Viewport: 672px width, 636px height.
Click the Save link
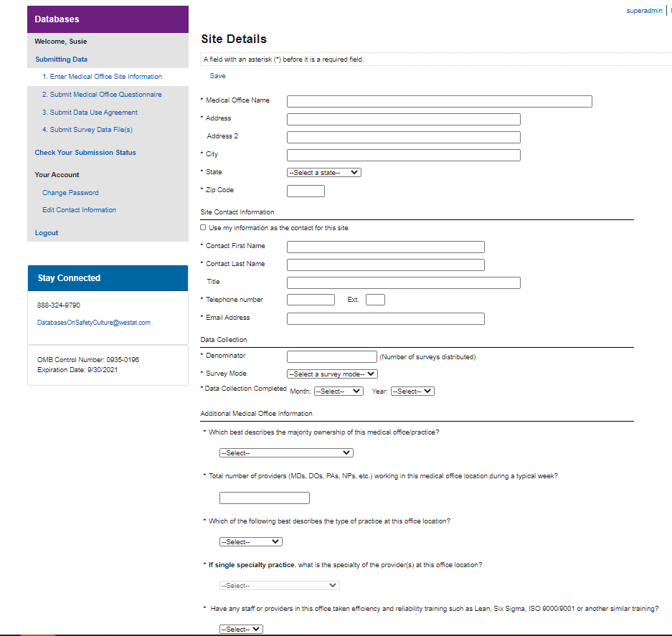tap(218, 76)
